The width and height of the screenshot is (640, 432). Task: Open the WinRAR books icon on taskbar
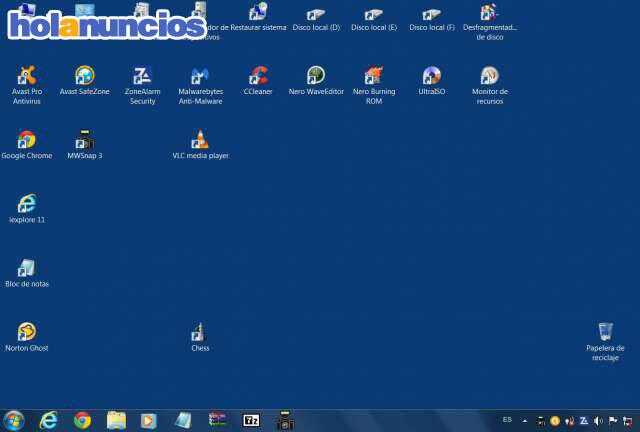pyautogui.click(x=218, y=420)
